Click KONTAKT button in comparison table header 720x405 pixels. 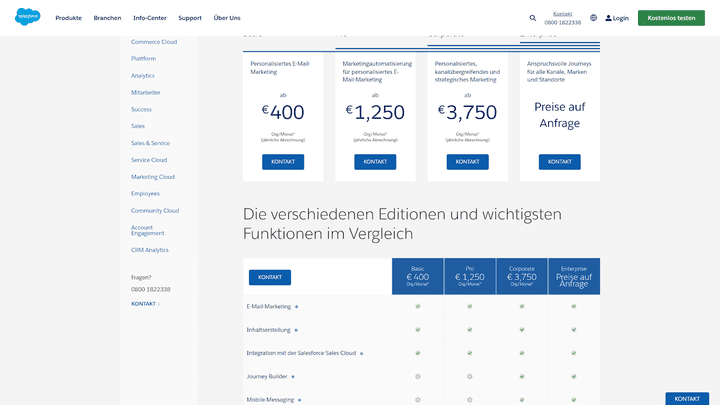point(270,277)
